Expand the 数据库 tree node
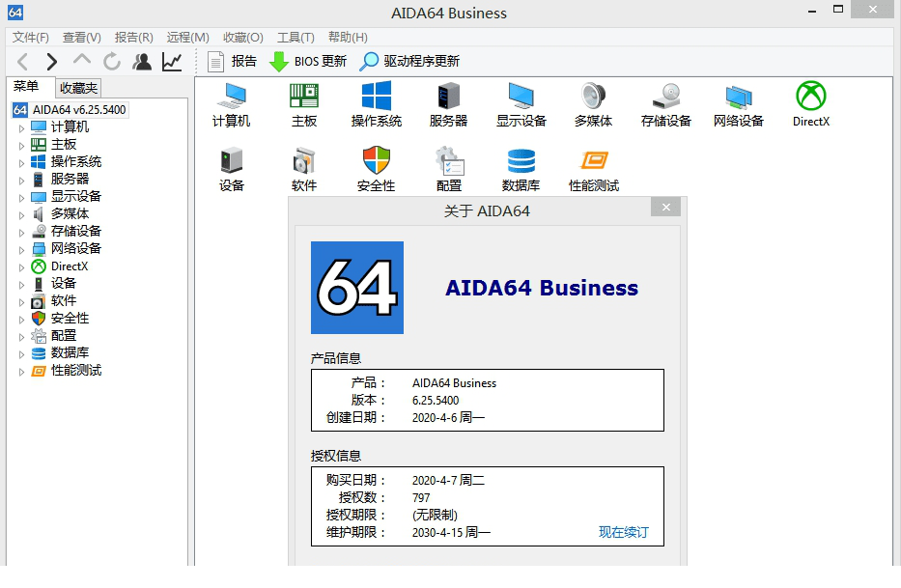The image size is (901, 588). click(x=22, y=352)
